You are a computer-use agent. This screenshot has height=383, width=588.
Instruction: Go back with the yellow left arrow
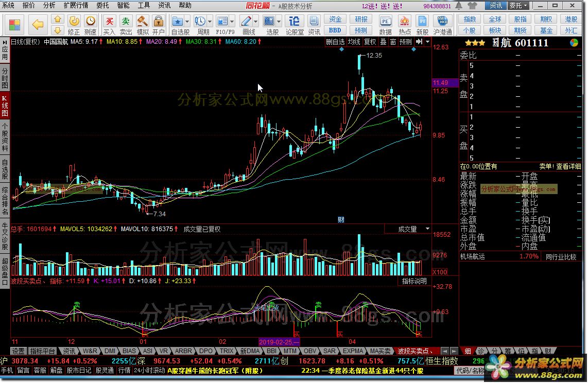point(38,25)
